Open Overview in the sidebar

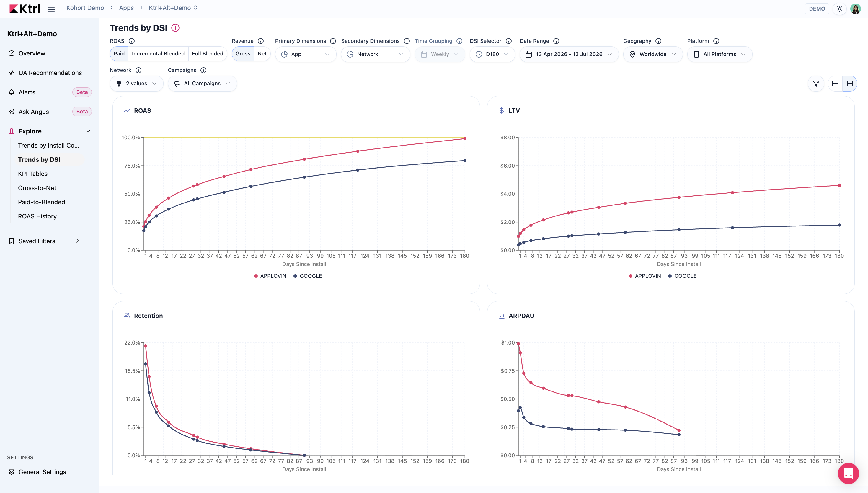point(32,53)
